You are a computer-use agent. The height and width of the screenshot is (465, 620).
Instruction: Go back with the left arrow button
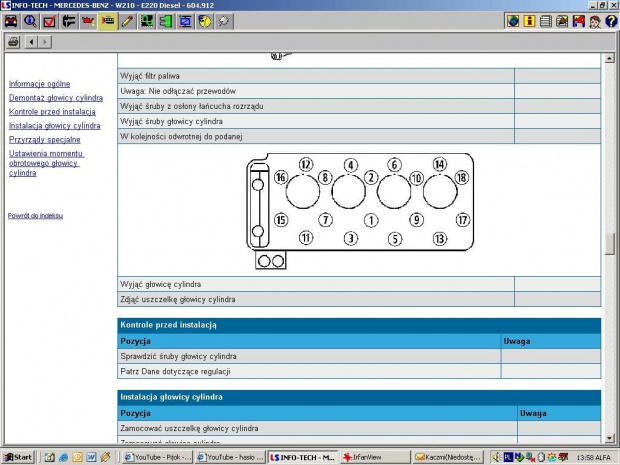click(x=32, y=42)
